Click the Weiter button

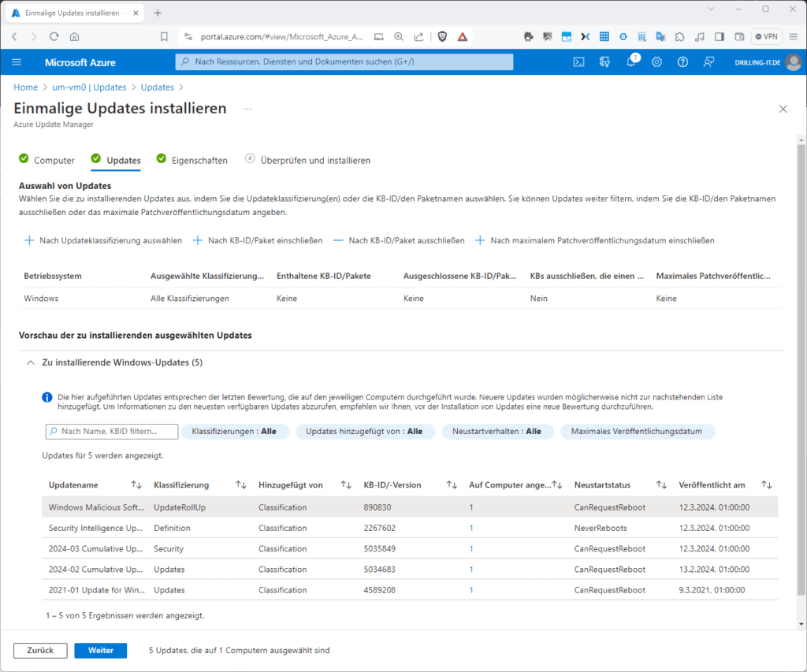[x=101, y=651]
